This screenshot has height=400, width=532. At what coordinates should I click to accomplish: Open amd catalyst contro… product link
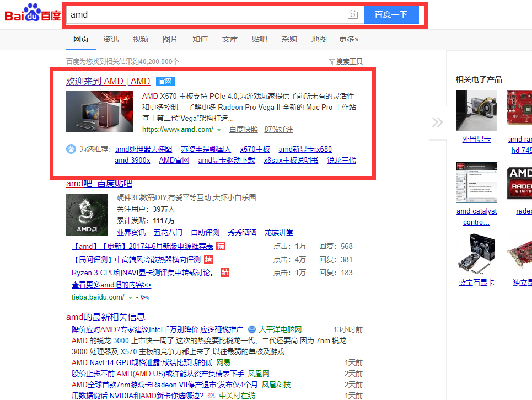[x=476, y=217]
